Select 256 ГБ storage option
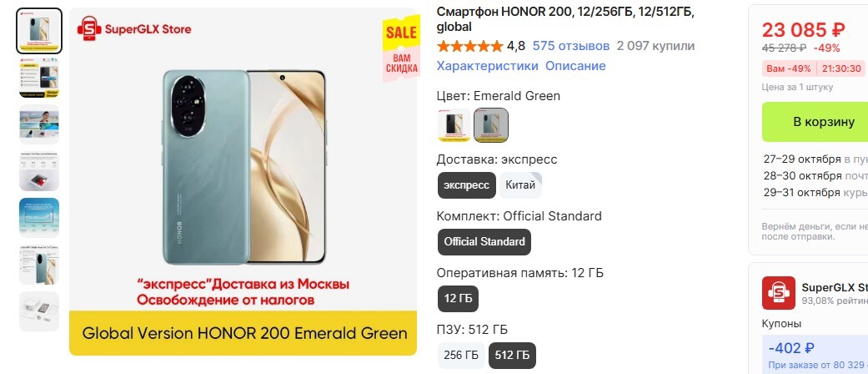Screen dimensions: 868x374 pyautogui.click(x=461, y=356)
